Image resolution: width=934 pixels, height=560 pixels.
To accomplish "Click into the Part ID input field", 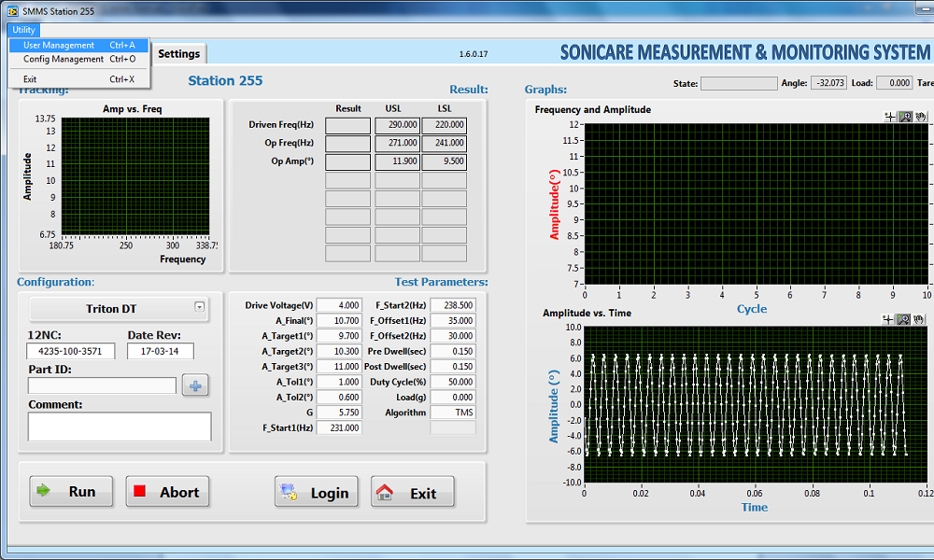I will pyautogui.click(x=102, y=385).
